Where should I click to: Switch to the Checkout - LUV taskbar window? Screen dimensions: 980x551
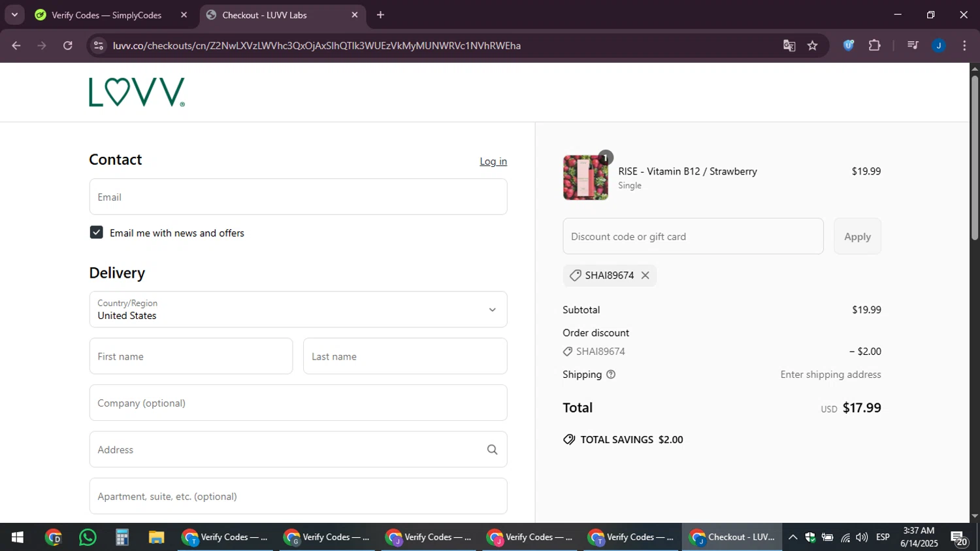tap(732, 537)
